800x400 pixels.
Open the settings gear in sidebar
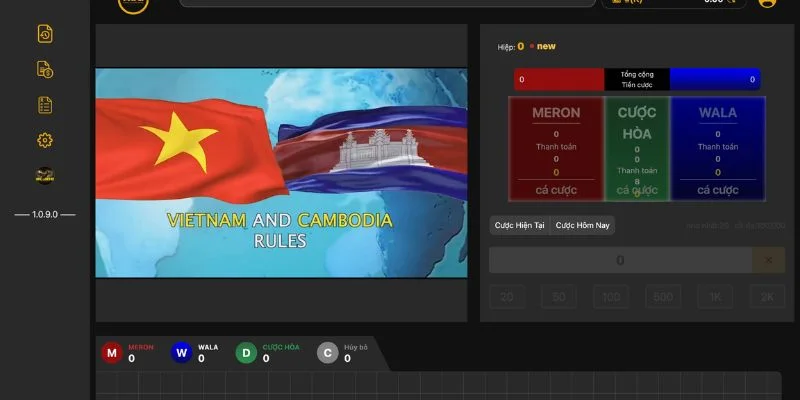coord(45,140)
